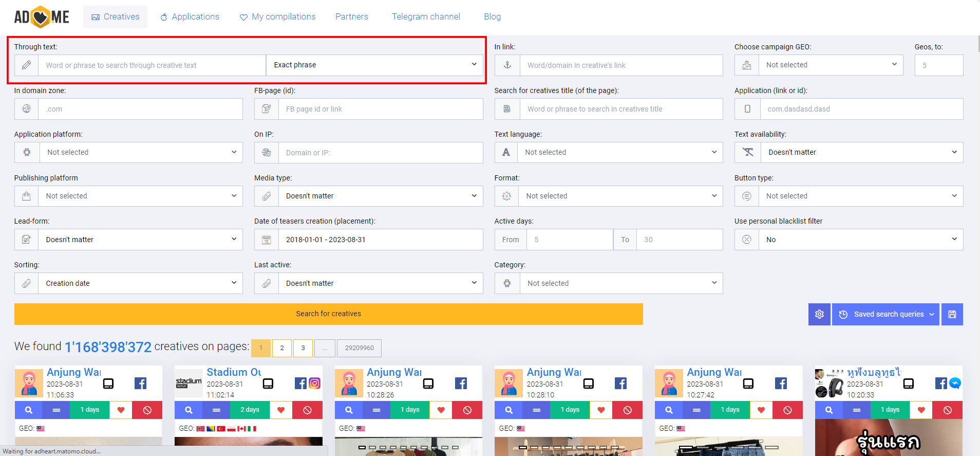980x456 pixels.
Task: Click Facebook icon on first Anjung Wai card
Action: click(x=140, y=384)
